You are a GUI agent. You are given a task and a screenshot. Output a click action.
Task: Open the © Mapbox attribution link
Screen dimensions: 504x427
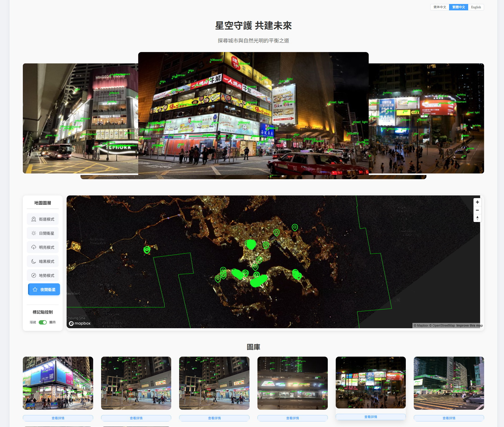(x=421, y=326)
